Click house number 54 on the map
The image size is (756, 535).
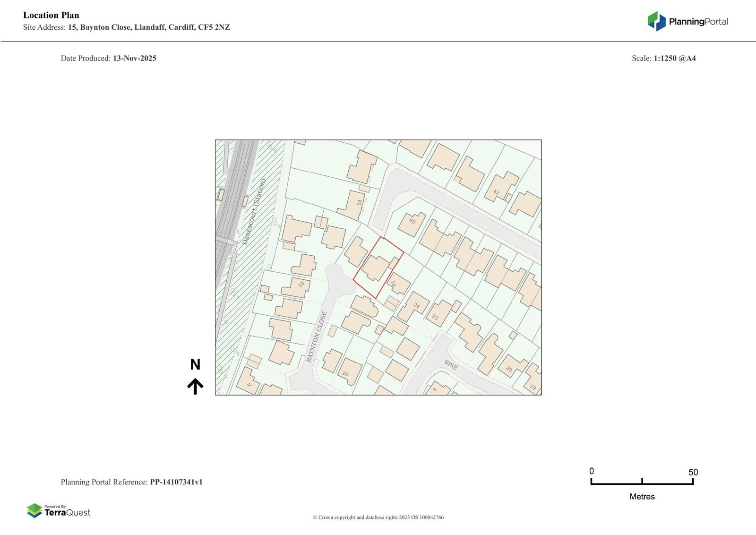point(359,202)
